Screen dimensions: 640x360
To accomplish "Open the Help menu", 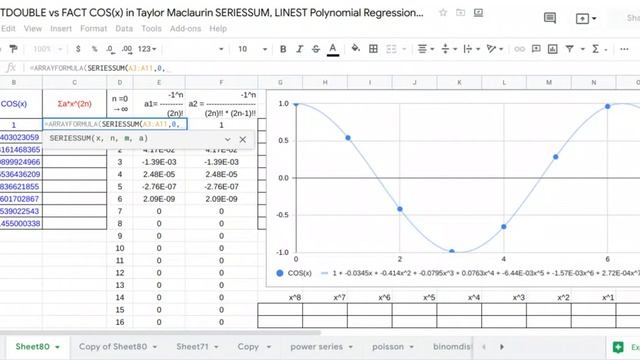I will pos(218,29).
